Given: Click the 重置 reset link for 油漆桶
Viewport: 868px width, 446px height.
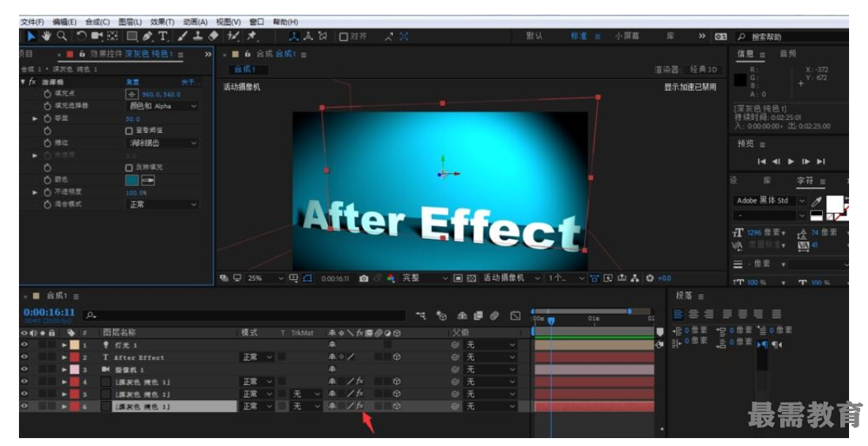Looking at the screenshot, I should point(132,81).
